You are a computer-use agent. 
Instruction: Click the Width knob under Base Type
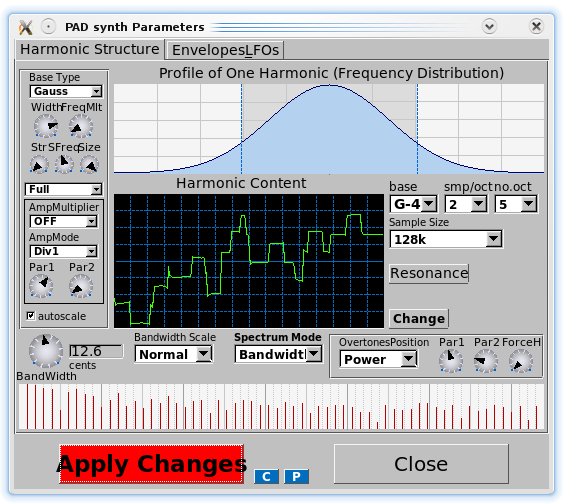[46, 126]
